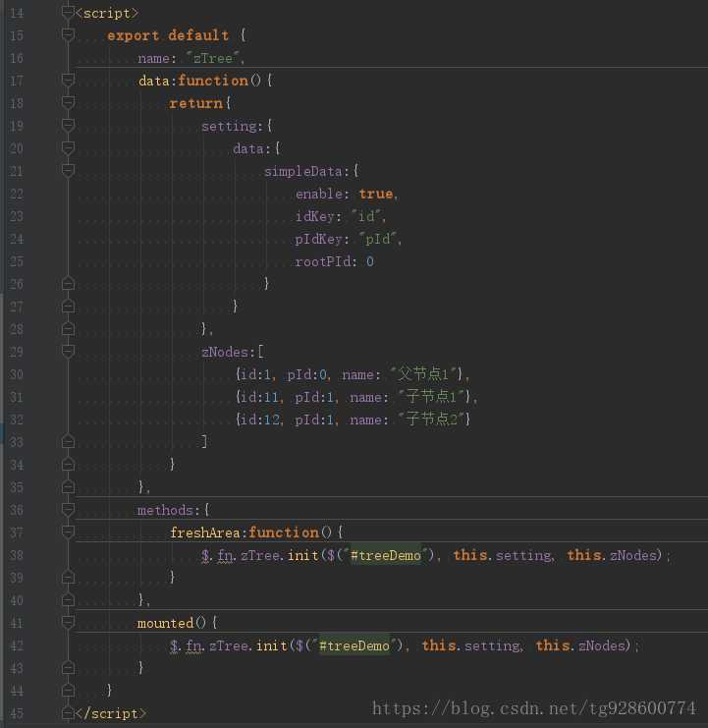Collapse the export default block fold on line 15

(68, 34)
